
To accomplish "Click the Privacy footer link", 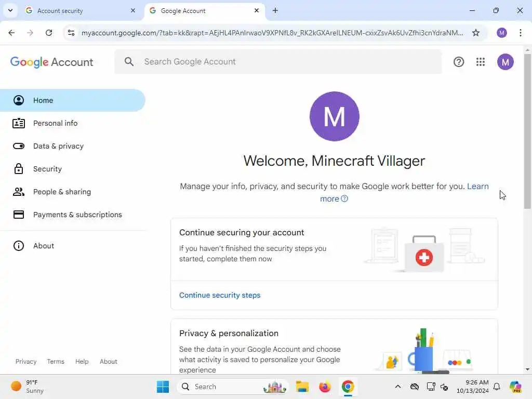I will tap(26, 362).
